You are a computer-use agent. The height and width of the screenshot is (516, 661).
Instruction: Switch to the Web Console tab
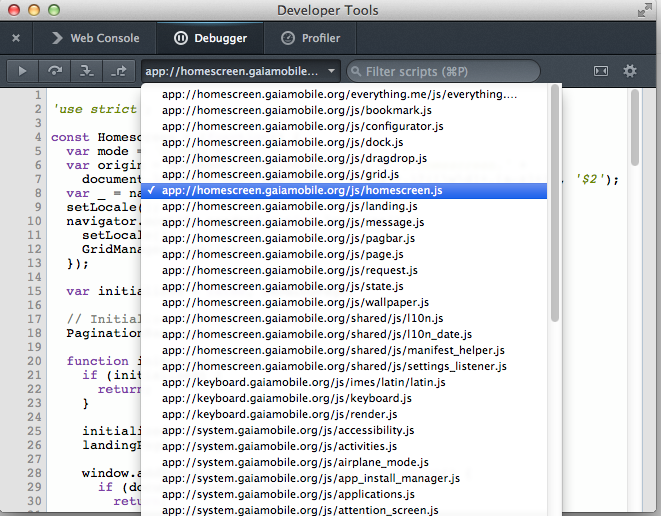(96, 38)
